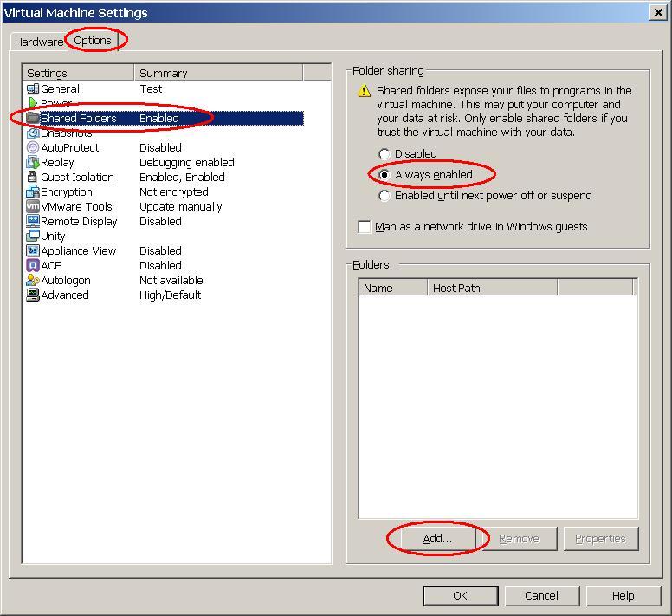Click the Autologon user icon
Viewport: 672px width, 616px height.
click(x=33, y=280)
